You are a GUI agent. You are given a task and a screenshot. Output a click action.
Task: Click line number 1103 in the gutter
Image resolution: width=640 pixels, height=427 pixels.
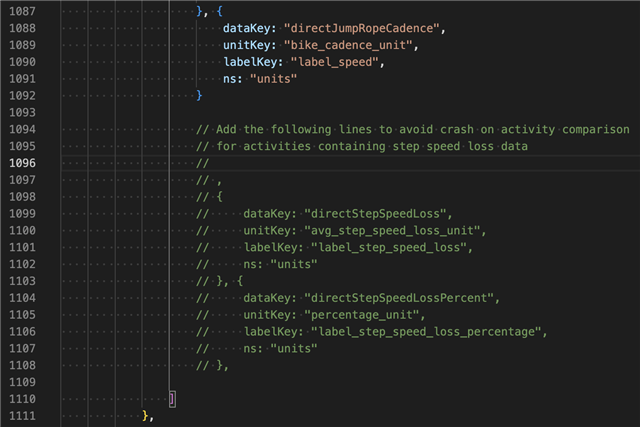pos(22,282)
